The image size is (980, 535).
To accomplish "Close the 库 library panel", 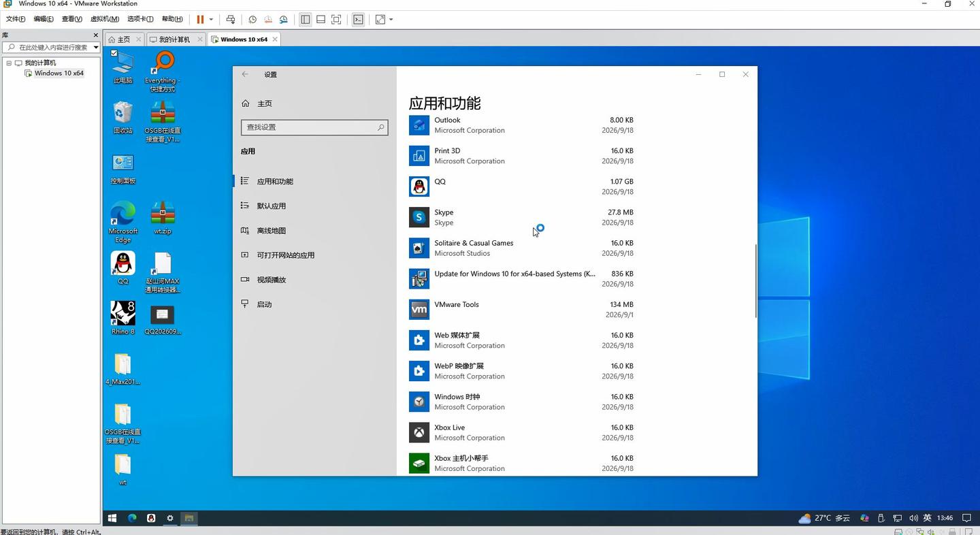I will pos(95,35).
